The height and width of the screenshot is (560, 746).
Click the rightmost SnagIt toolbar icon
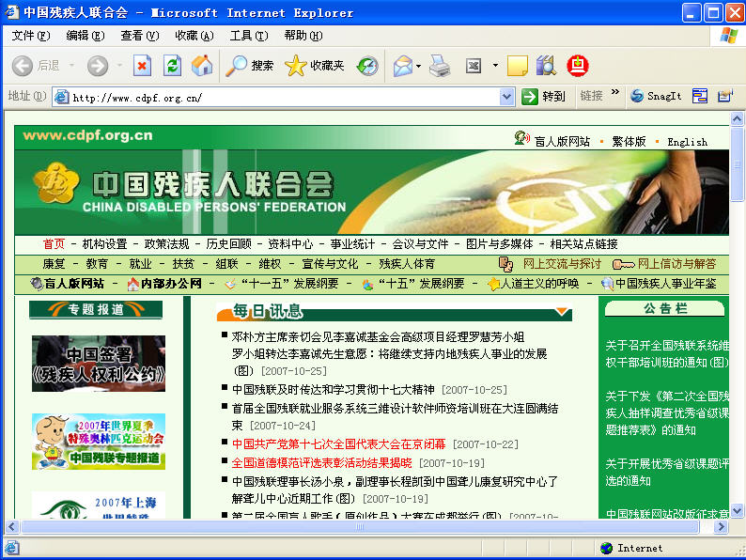tap(724, 96)
